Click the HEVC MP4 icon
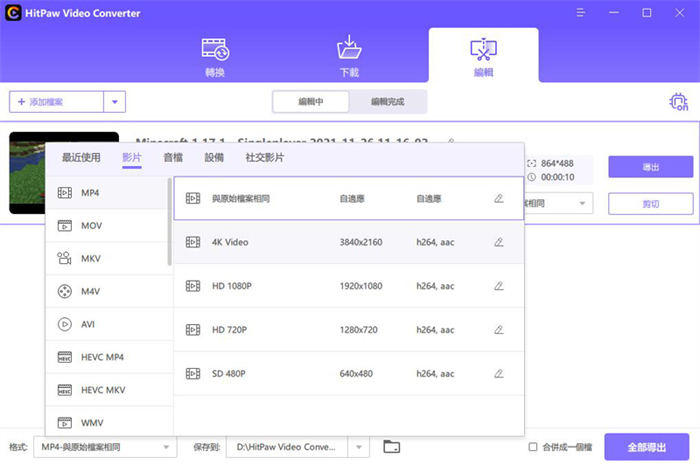700x465 pixels. pyautogui.click(x=65, y=357)
